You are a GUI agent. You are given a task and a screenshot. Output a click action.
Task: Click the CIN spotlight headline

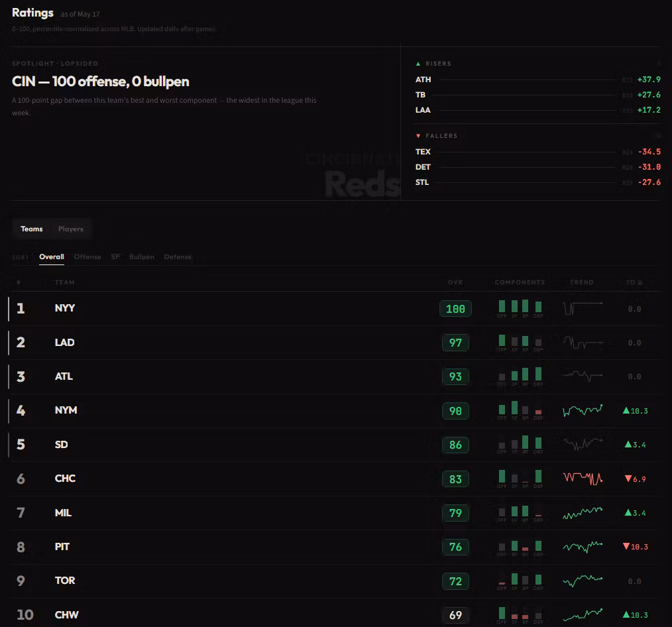[100, 82]
